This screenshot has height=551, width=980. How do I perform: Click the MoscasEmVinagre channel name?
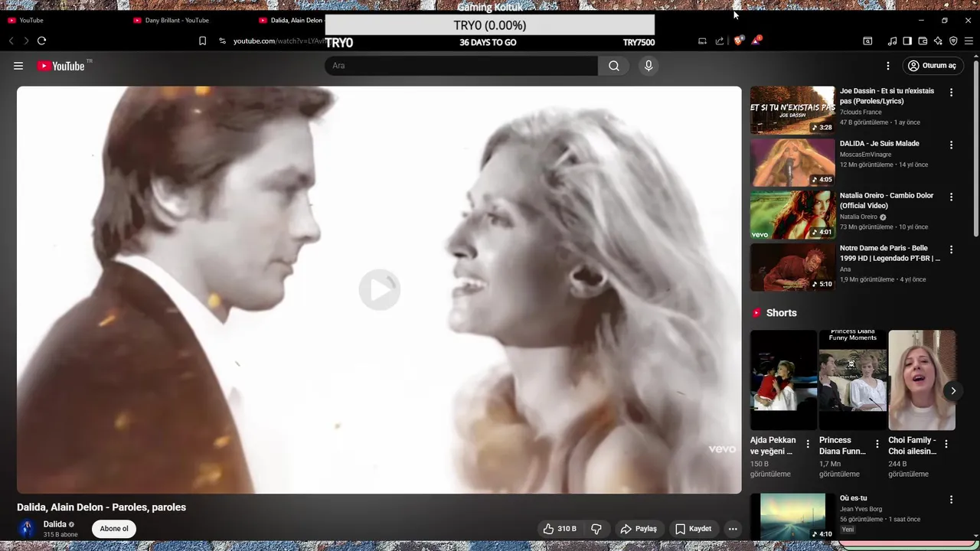(865, 155)
